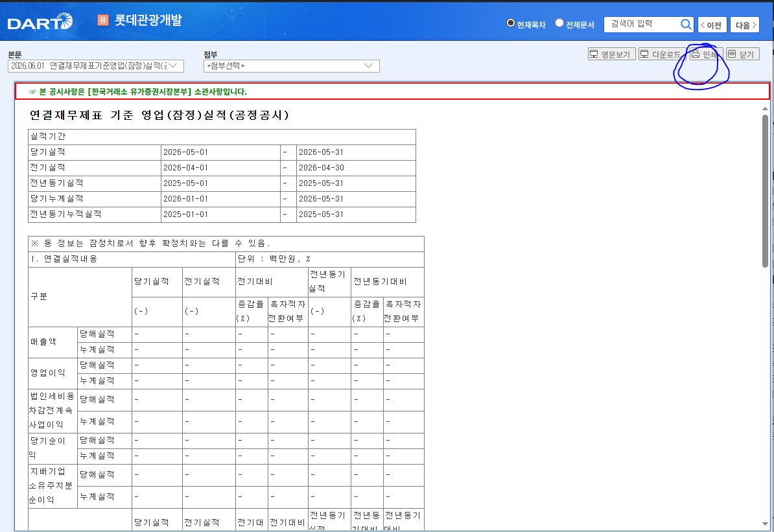Image resolution: width=774 pixels, height=532 pixels.
Task: Click the scroll up arrow
Action: 765,109
